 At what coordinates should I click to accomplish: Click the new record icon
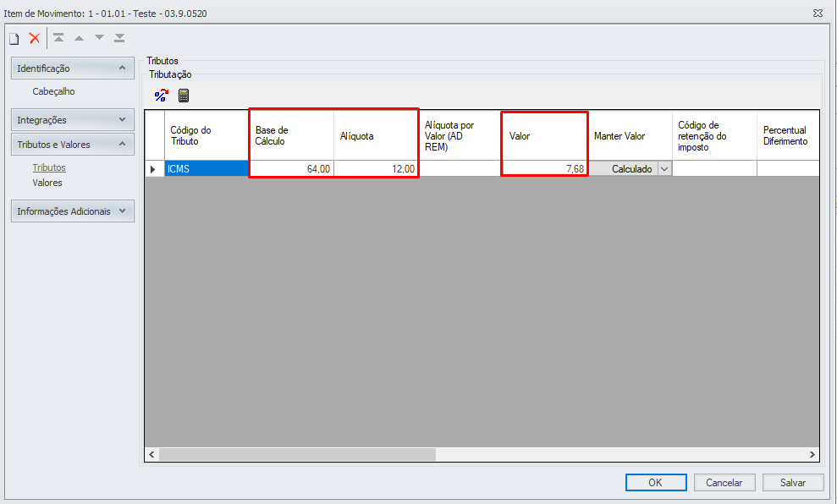coord(14,38)
